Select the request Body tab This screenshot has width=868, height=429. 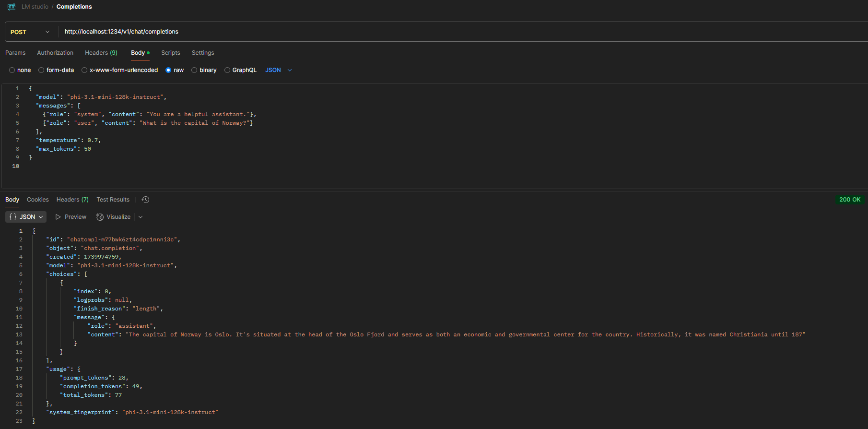140,53
